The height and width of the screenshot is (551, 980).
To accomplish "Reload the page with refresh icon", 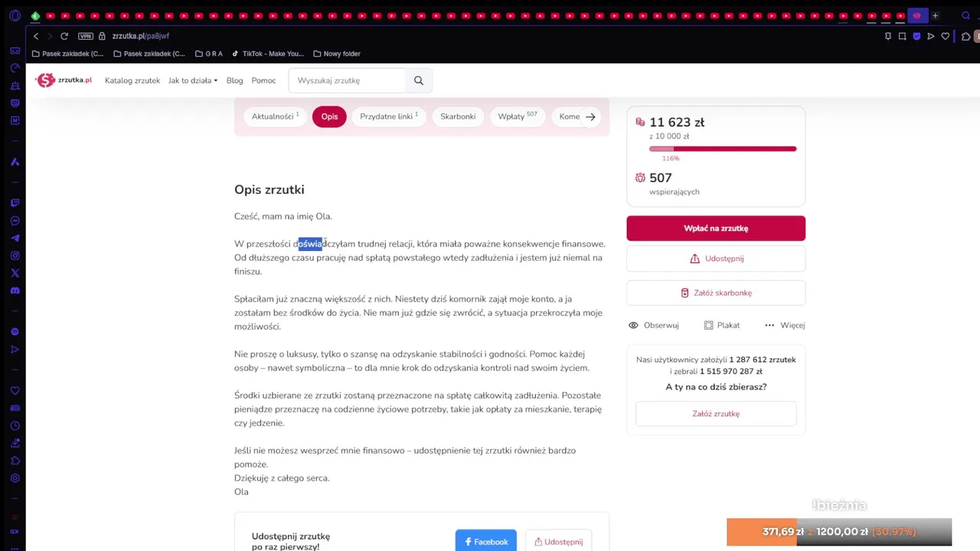I will tap(64, 36).
